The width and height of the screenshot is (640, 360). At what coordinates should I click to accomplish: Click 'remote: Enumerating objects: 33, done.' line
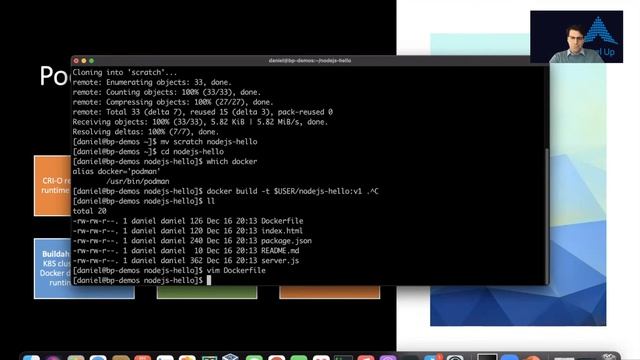click(x=152, y=82)
